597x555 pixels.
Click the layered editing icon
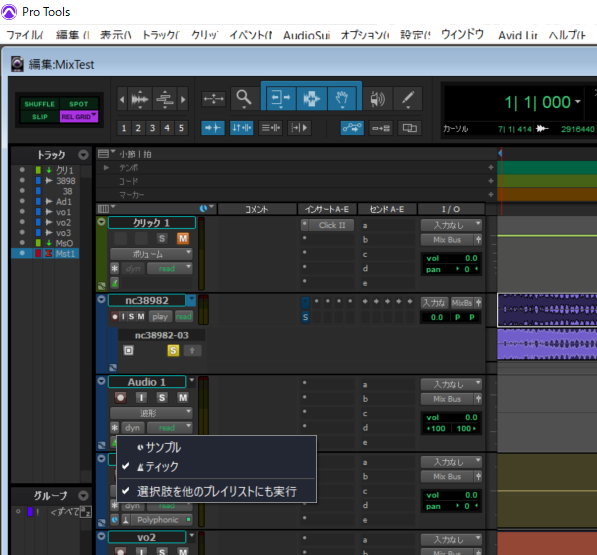click(x=410, y=128)
